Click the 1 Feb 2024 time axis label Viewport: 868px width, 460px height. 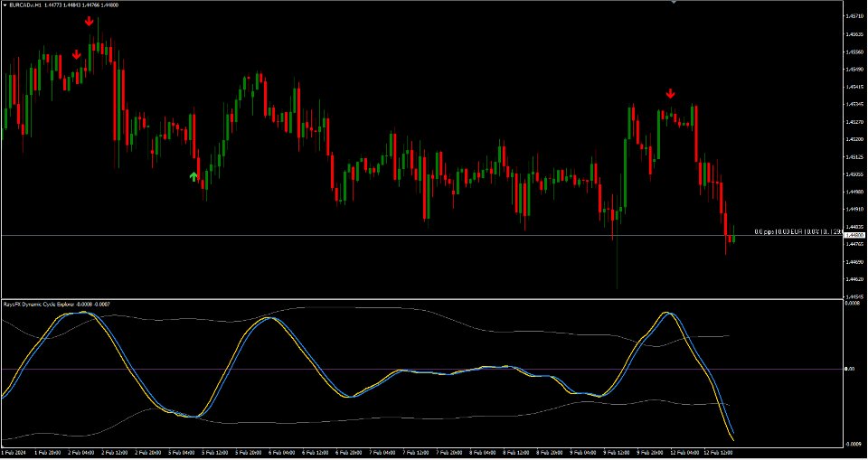(12, 453)
